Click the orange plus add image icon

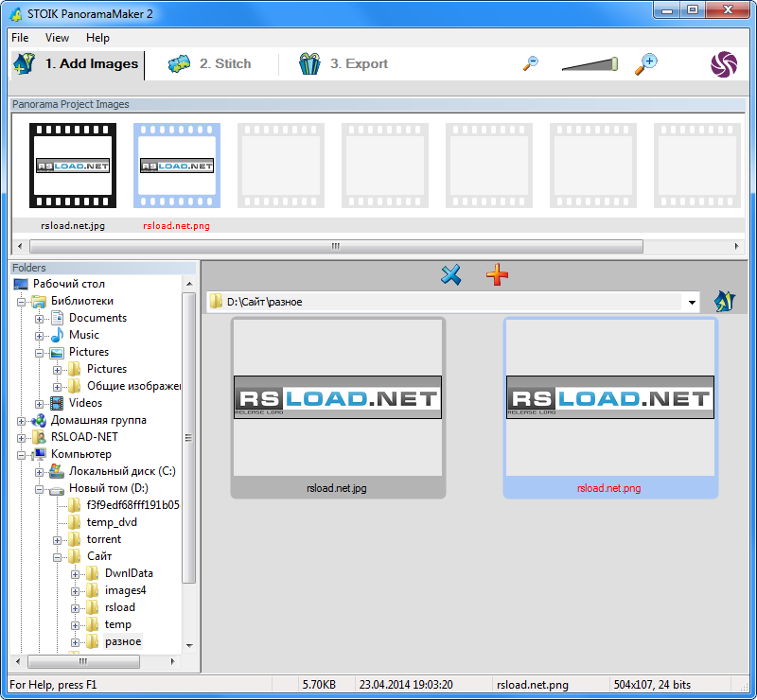click(x=498, y=274)
